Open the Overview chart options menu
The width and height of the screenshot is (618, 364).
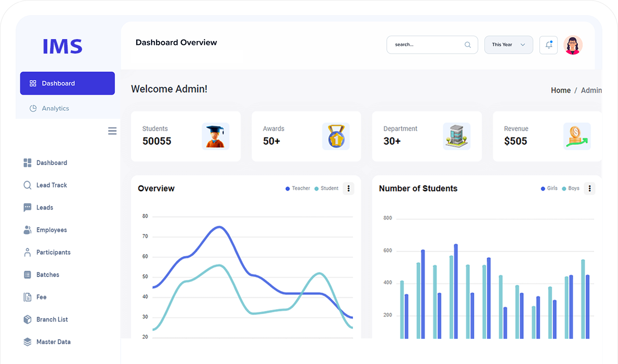tap(348, 188)
